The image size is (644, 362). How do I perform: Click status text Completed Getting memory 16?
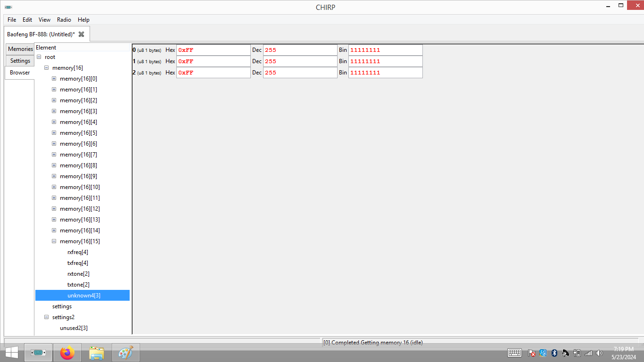pyautogui.click(x=373, y=343)
